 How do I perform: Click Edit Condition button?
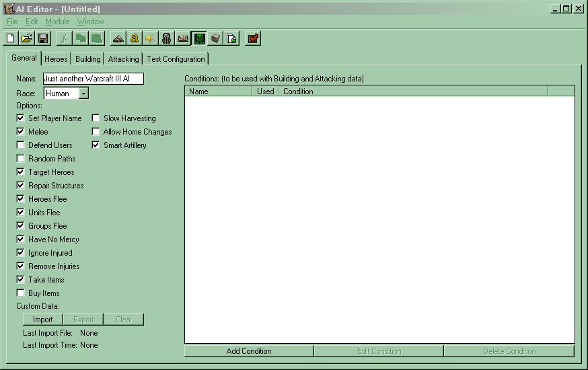tap(379, 351)
